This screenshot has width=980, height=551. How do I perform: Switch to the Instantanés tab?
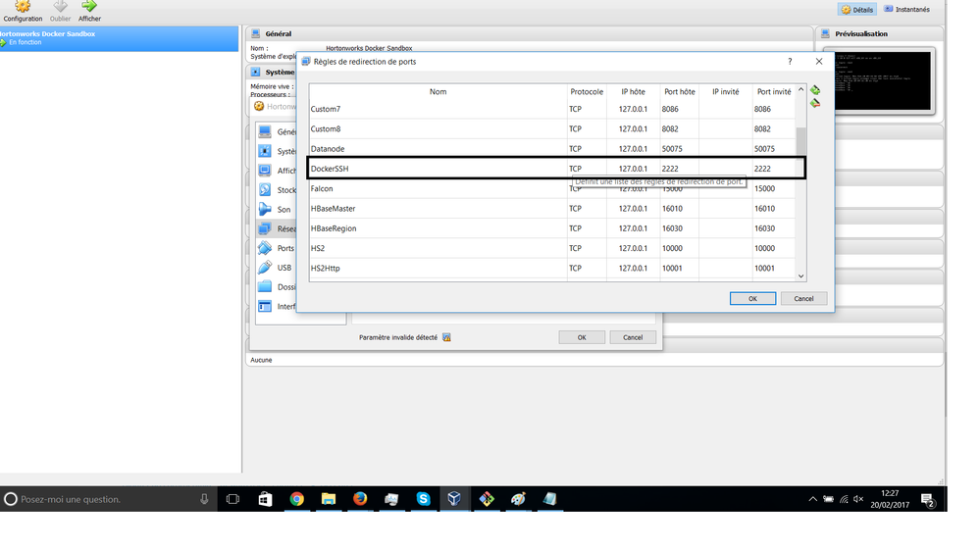906,9
